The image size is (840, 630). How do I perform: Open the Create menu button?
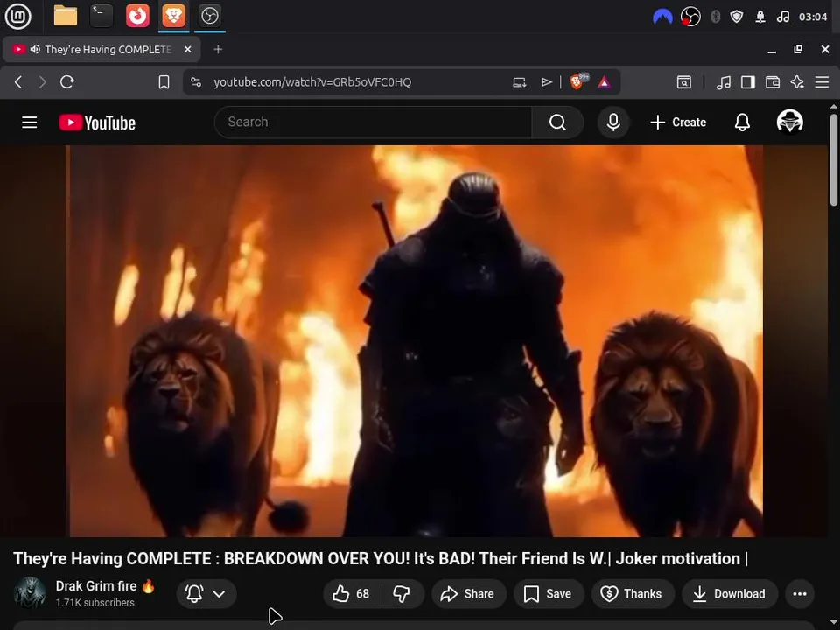tap(678, 122)
